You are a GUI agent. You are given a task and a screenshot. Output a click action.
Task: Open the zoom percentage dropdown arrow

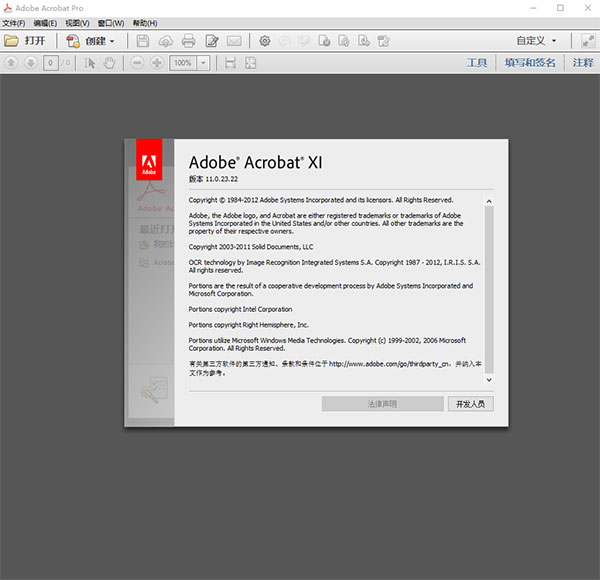click(x=204, y=63)
